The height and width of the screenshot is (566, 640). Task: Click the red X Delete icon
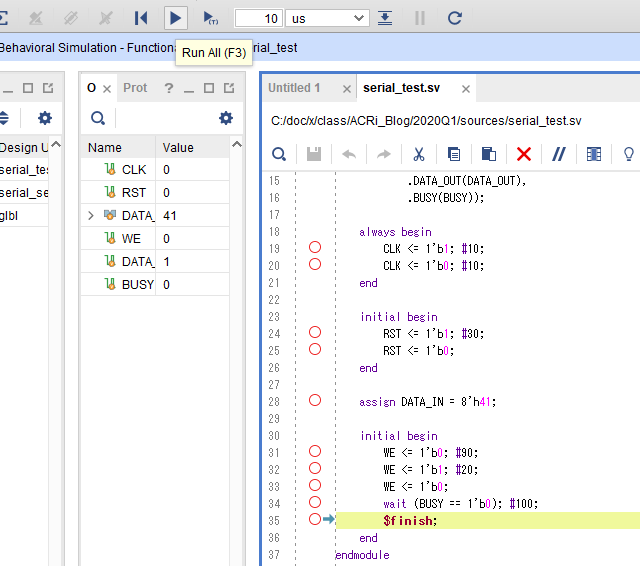(523, 154)
